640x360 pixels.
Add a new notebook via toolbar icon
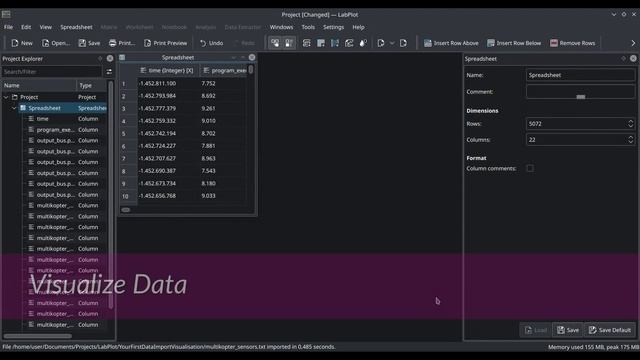tap(349, 43)
